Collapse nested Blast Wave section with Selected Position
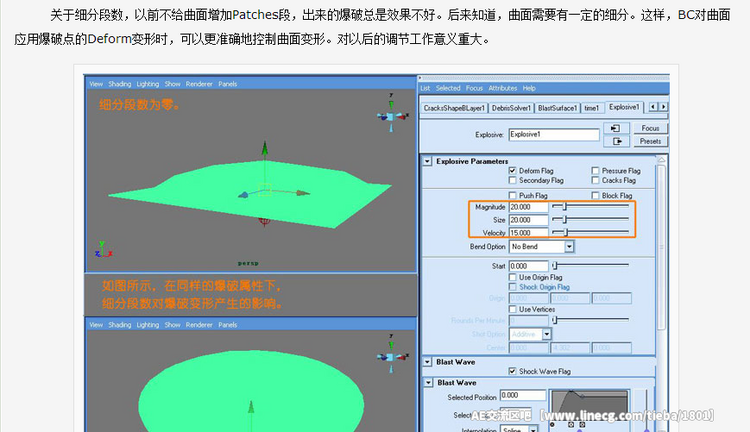Image resolution: width=750 pixels, height=432 pixels. (x=429, y=383)
